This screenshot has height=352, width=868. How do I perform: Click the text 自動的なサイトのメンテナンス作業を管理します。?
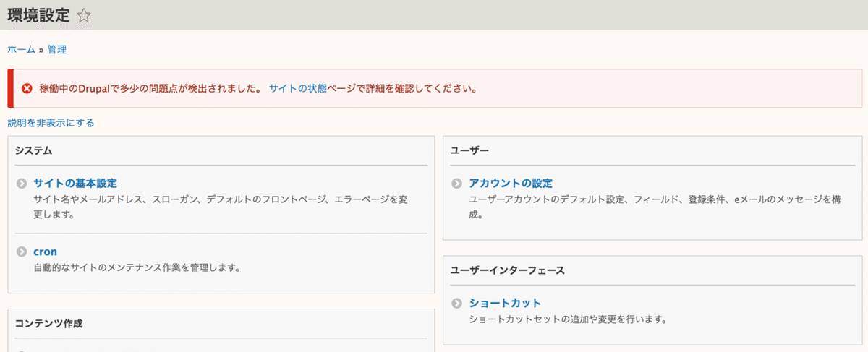(137, 268)
